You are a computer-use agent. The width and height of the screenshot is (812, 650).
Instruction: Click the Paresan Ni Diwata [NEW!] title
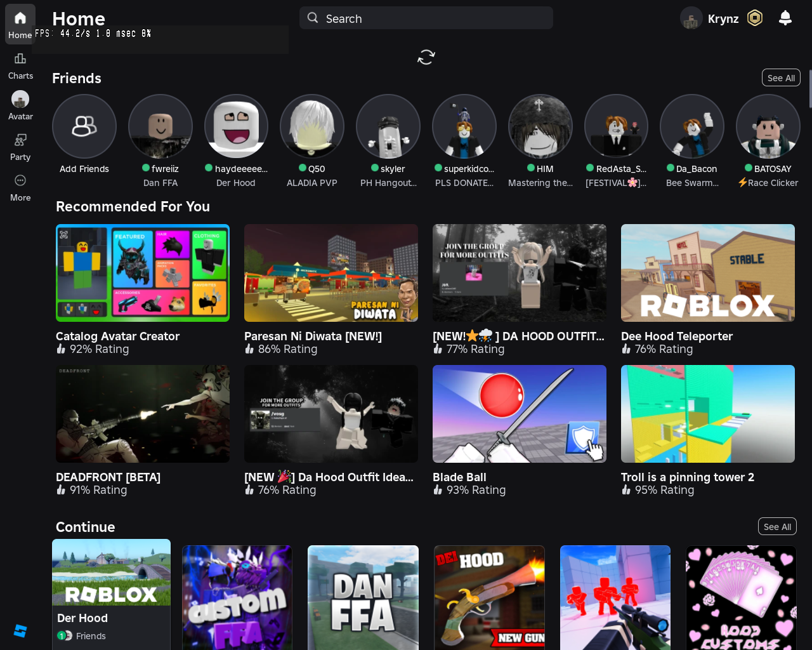313,336
